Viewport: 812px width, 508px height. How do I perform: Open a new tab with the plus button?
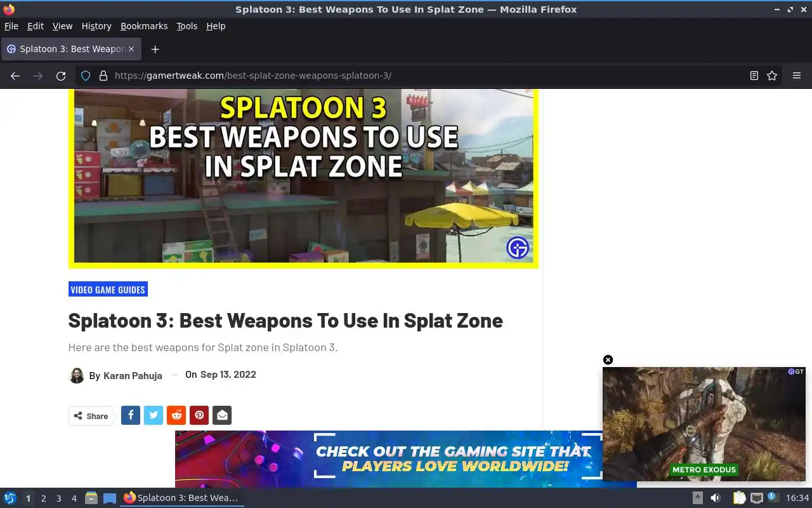click(x=155, y=49)
